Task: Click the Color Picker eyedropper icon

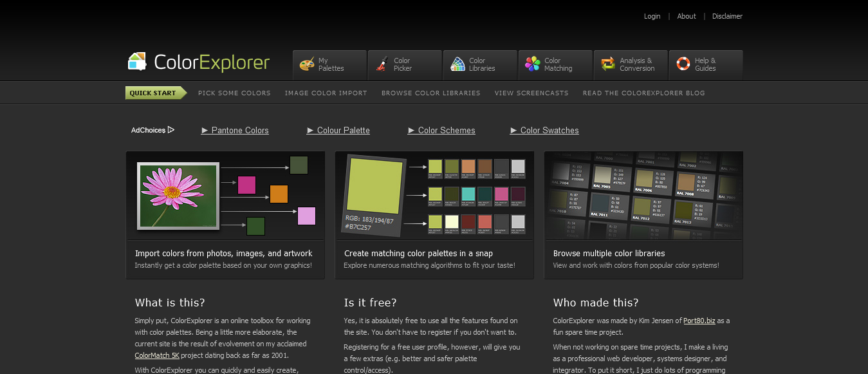Action: point(382,64)
